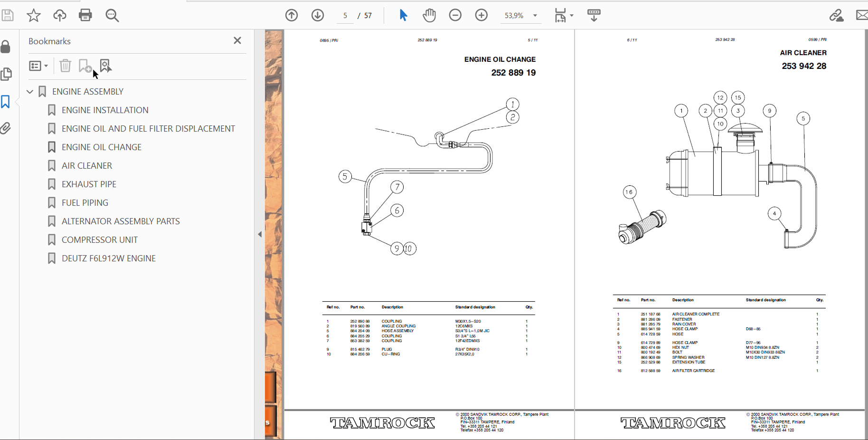Click the AIR CLEANER page heading
868x440 pixels.
click(803, 53)
